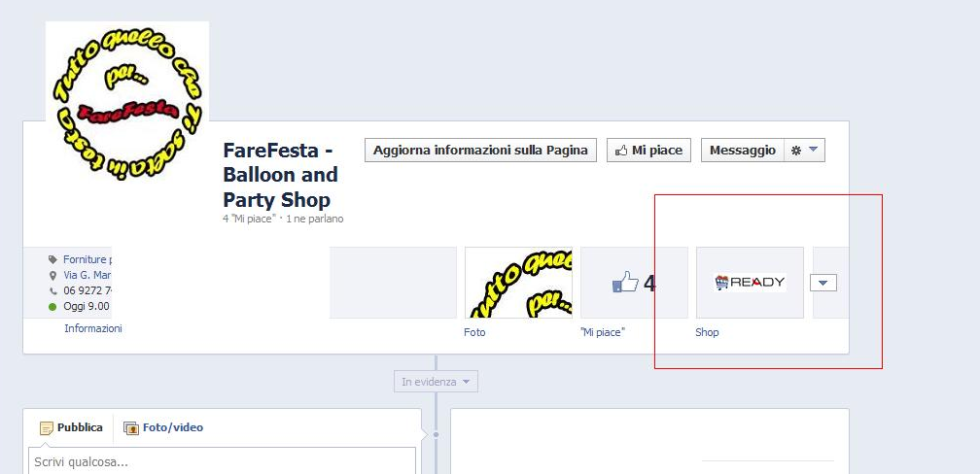
Task: Send a message via Messaggio button
Action: (743, 151)
